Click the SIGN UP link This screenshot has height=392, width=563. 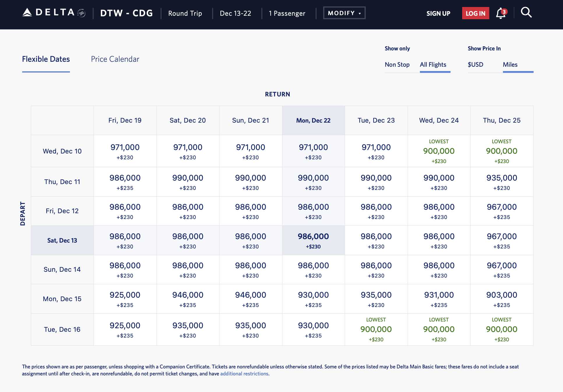click(x=438, y=13)
